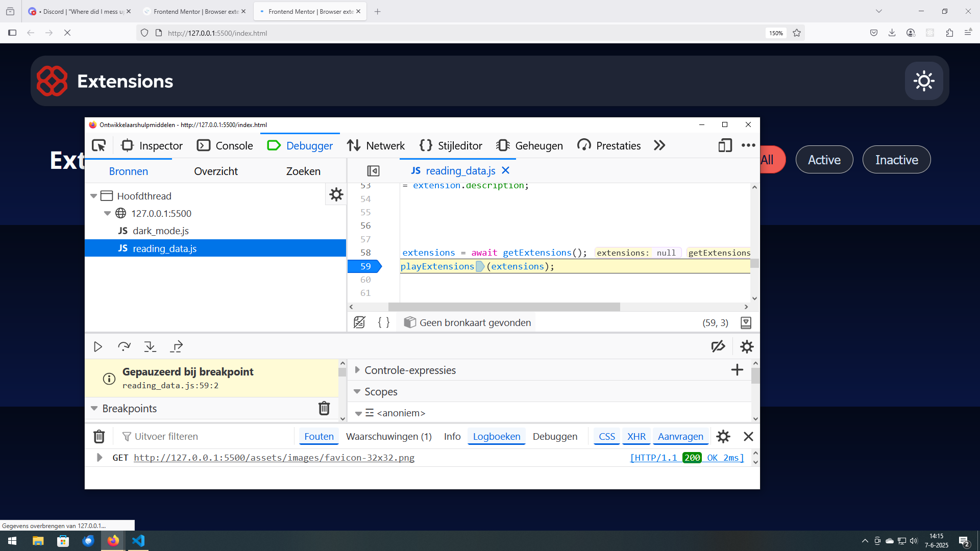The image size is (980, 551).
Task: Click the Step Out debugger icon
Action: [x=176, y=347]
